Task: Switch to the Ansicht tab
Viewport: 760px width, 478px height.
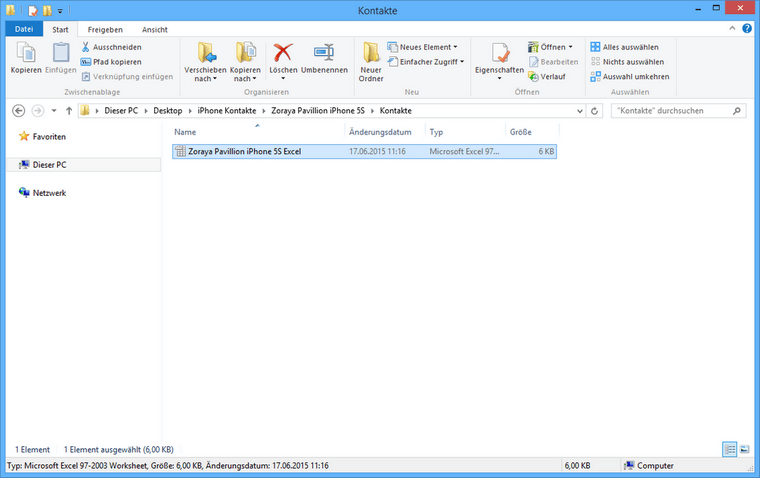Action: (155, 30)
